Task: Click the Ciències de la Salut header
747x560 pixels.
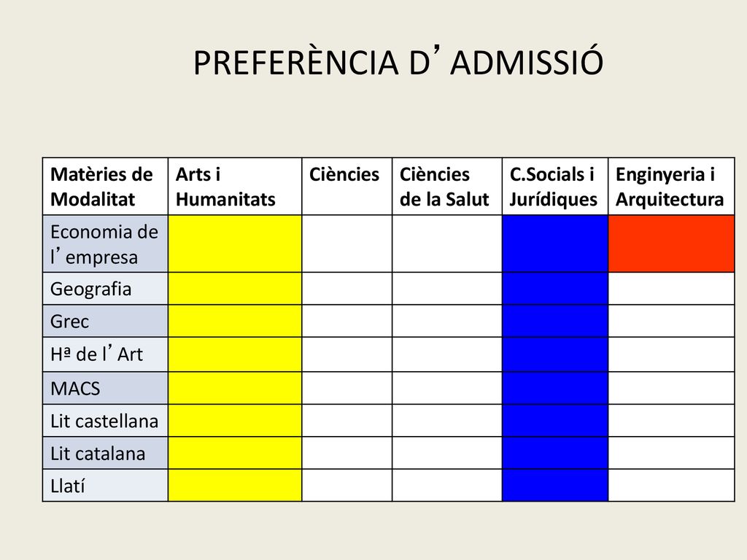Action: [447, 187]
